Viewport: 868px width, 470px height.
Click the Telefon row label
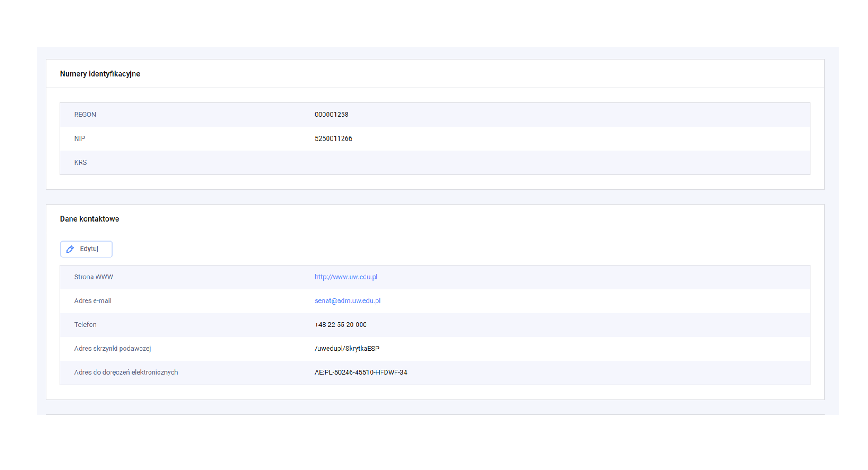click(x=85, y=325)
